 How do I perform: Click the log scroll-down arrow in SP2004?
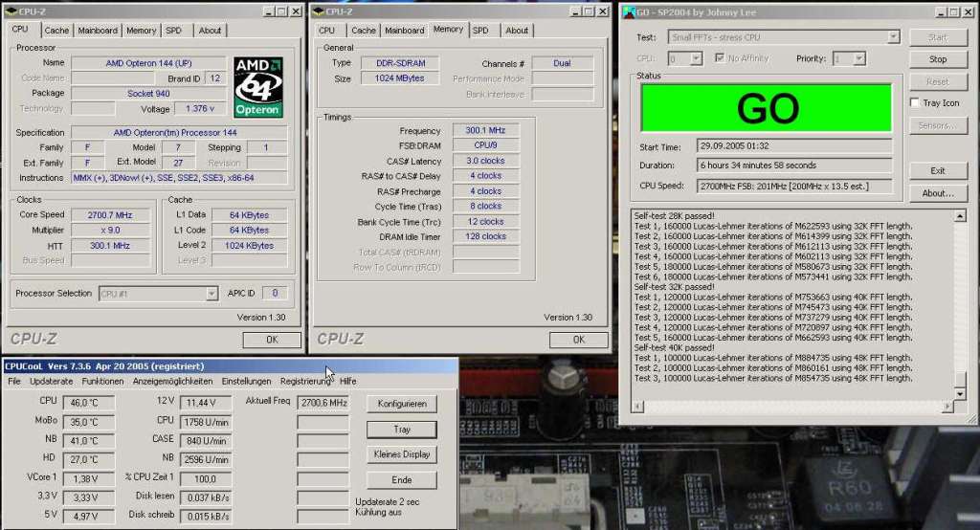tap(960, 394)
